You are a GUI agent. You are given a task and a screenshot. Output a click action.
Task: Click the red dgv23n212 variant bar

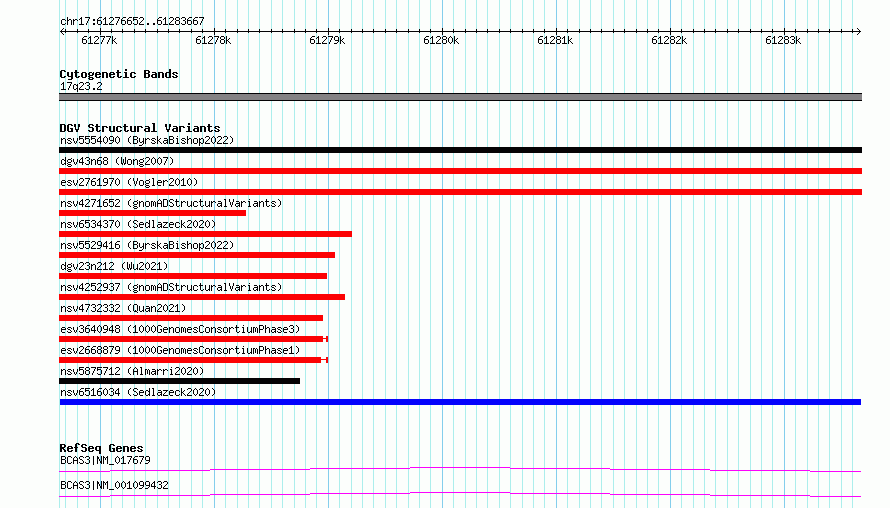pyautogui.click(x=193, y=276)
